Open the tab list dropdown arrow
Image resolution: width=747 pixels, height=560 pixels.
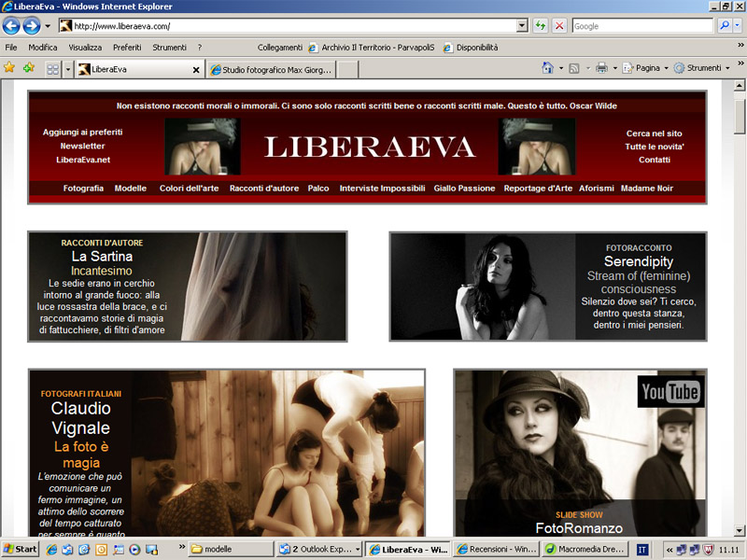coord(67,69)
